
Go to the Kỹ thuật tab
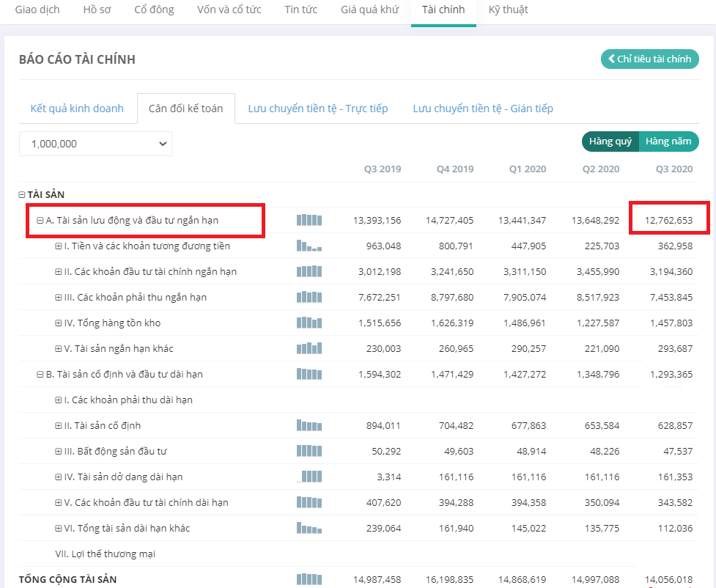508,10
